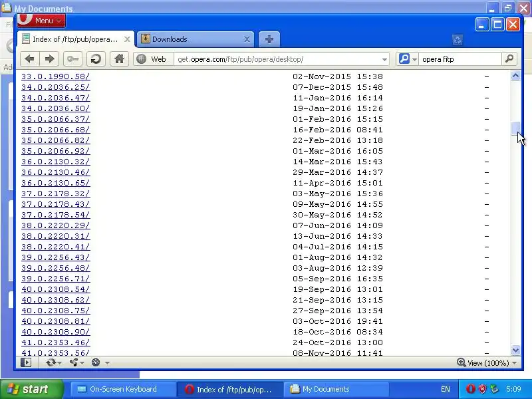Go to the home page icon
Screen dimensions: 532x399
click(119, 59)
